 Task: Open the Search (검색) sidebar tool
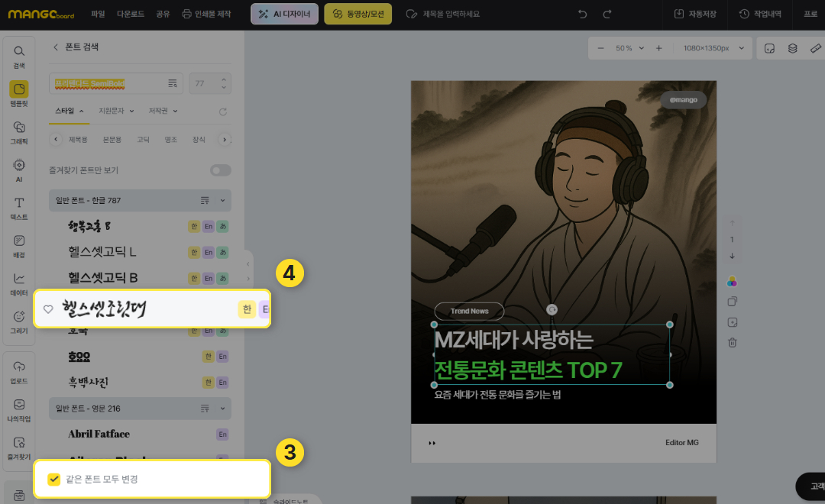(19, 55)
